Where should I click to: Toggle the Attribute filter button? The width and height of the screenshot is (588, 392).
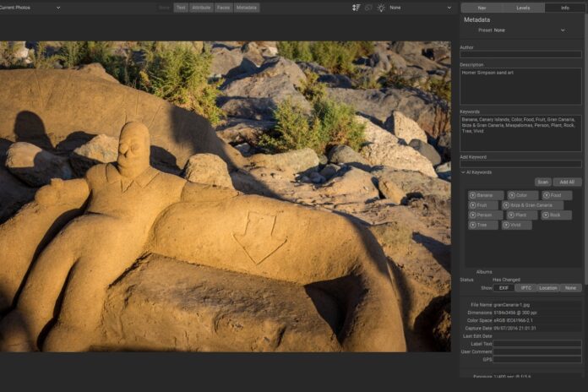point(201,8)
